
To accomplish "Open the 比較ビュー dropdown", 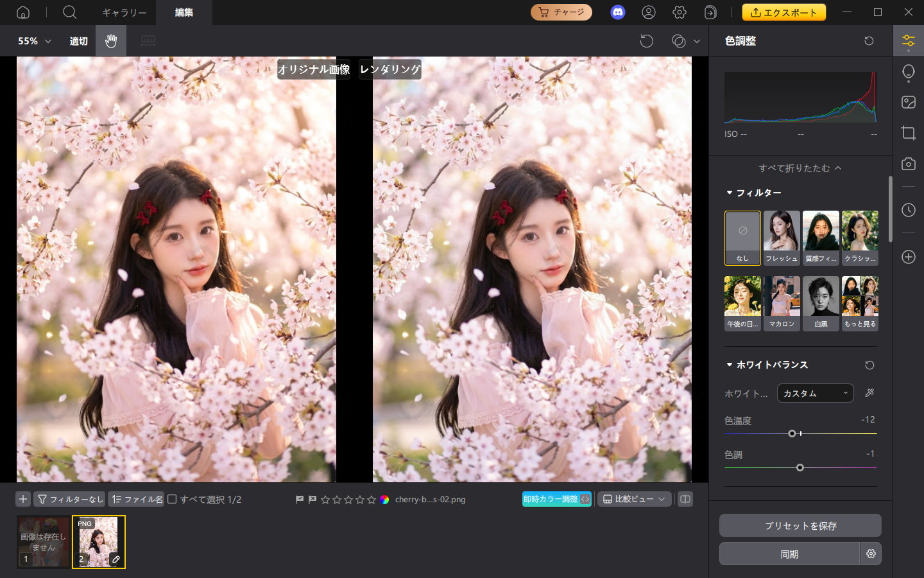I will (x=634, y=499).
